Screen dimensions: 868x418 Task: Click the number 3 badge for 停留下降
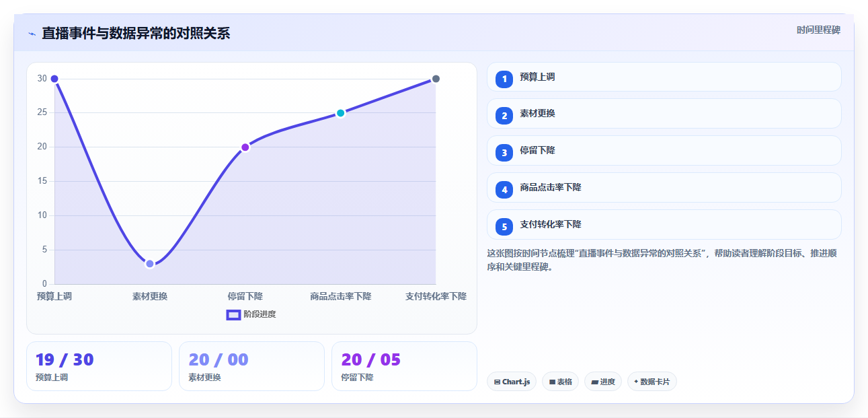pos(504,153)
